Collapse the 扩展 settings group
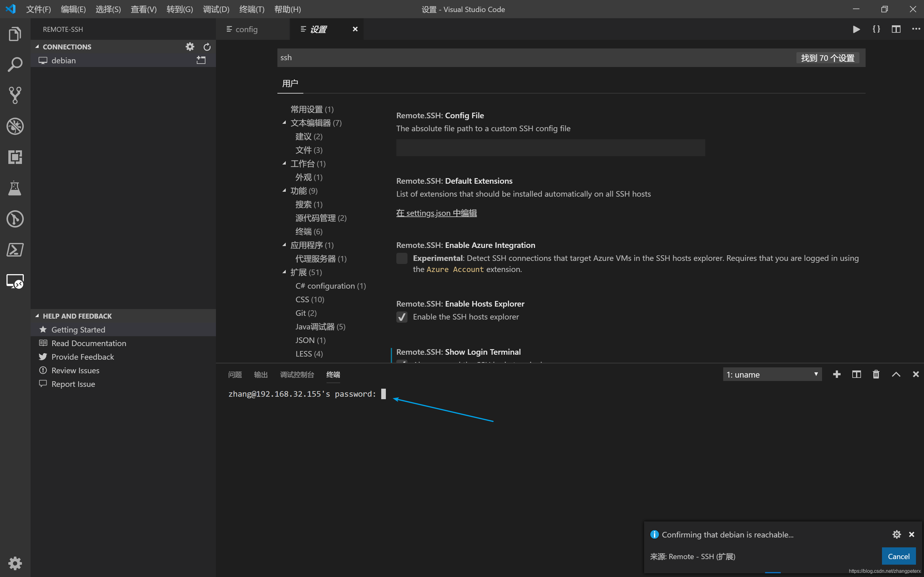Viewport: 924px width, 577px height. (284, 272)
